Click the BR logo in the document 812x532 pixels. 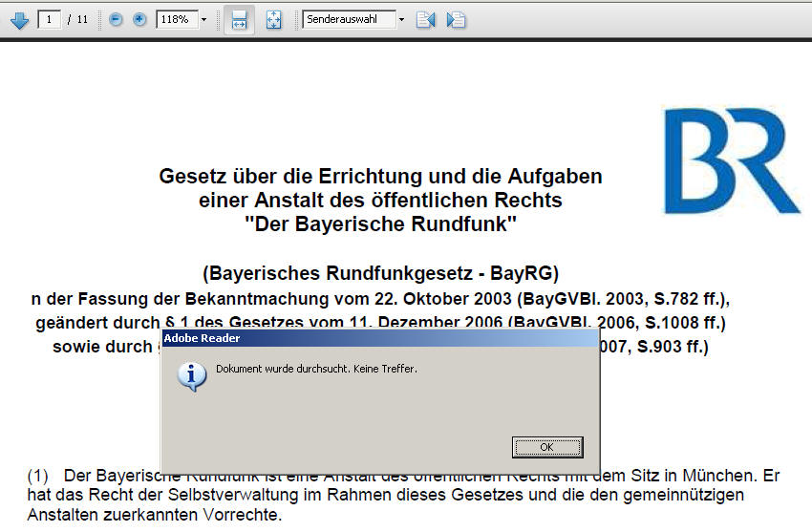731,161
